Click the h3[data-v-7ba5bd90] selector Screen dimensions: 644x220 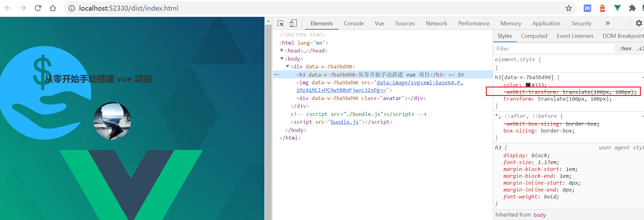tap(524, 77)
